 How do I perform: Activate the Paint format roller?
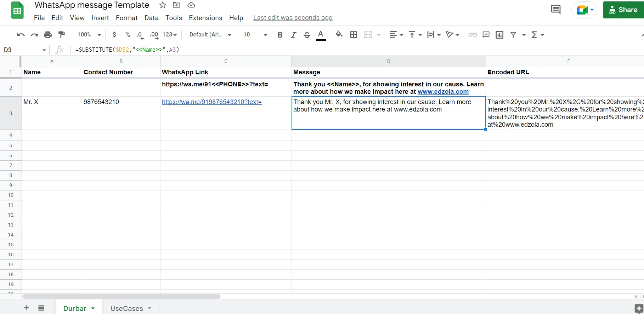coord(62,34)
